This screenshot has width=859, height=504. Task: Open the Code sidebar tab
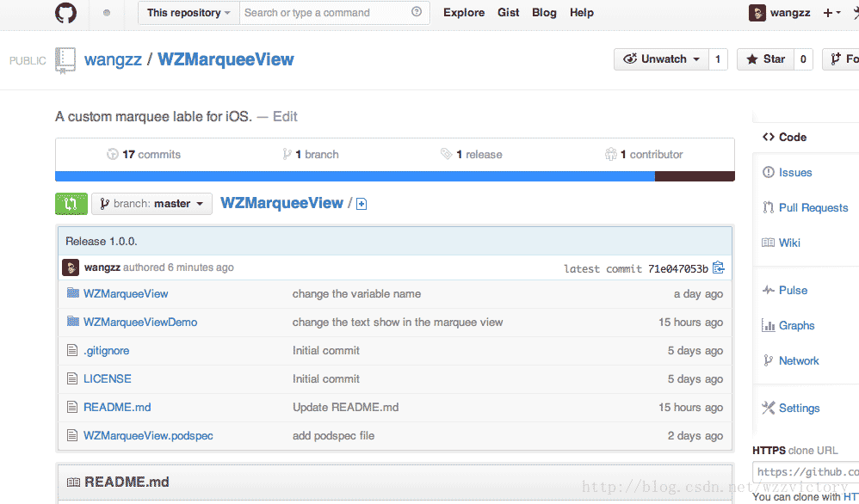pos(784,137)
